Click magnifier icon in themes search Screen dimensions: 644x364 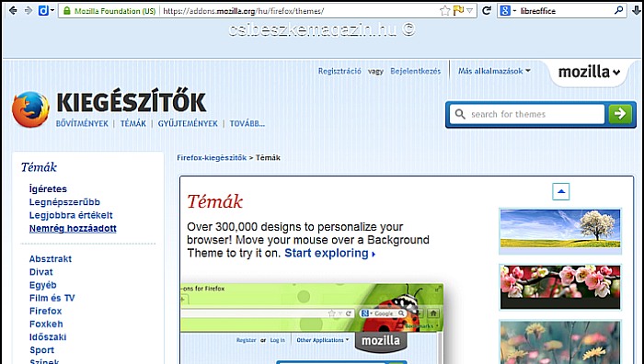coord(460,114)
